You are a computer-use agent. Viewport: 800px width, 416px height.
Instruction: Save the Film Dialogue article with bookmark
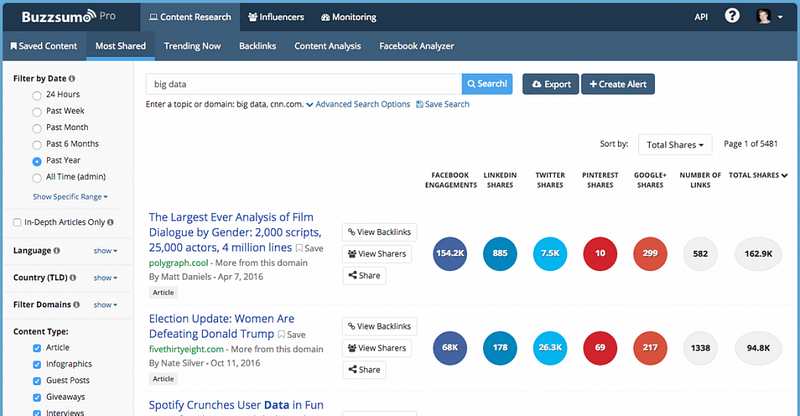tap(310, 249)
